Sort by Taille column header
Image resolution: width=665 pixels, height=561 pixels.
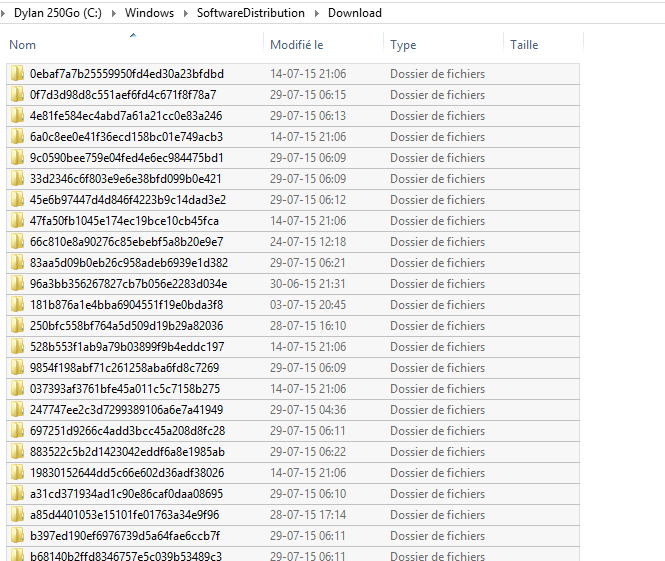pyautogui.click(x=524, y=45)
